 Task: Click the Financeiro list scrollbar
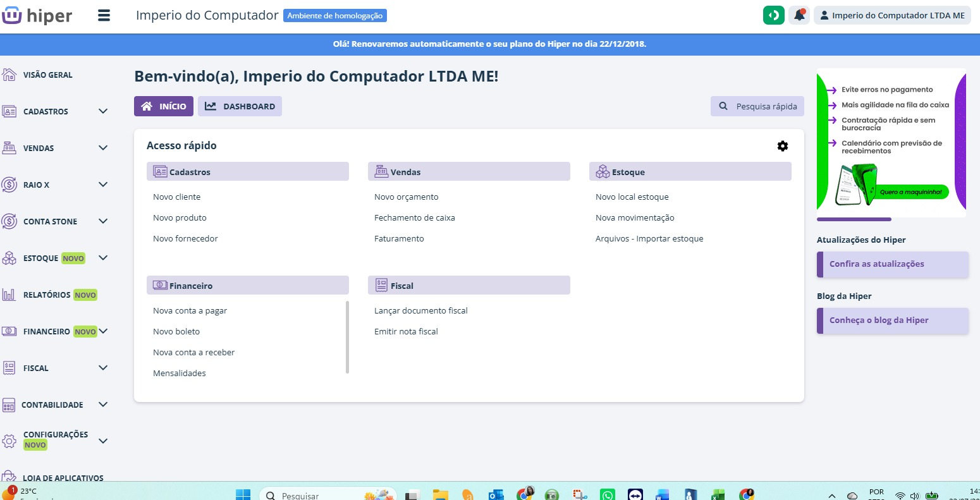point(347,337)
